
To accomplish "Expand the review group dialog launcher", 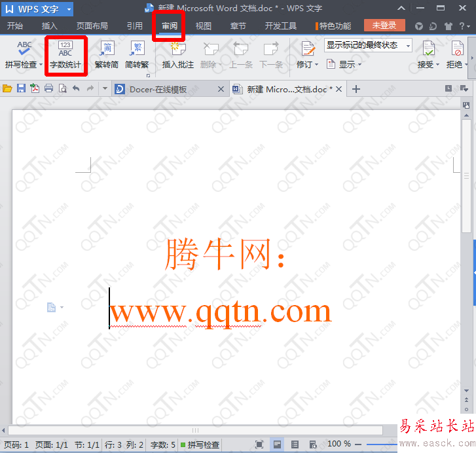I will [x=148, y=75].
